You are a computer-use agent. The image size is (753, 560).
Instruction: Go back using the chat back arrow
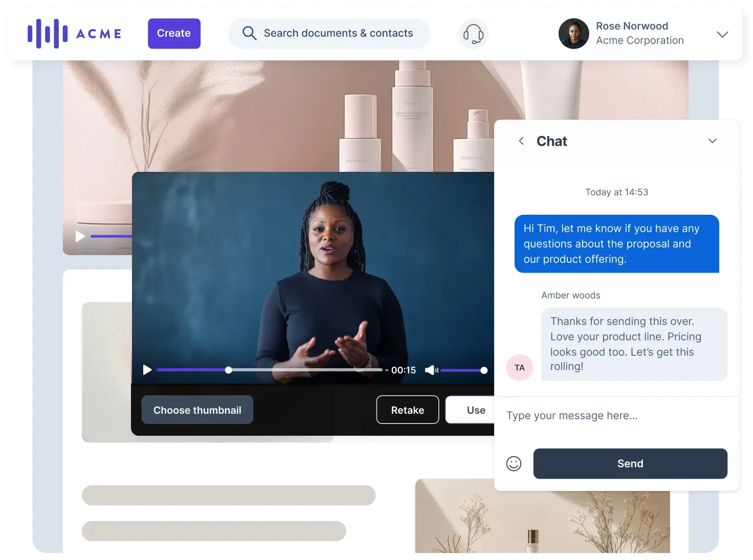tap(521, 141)
